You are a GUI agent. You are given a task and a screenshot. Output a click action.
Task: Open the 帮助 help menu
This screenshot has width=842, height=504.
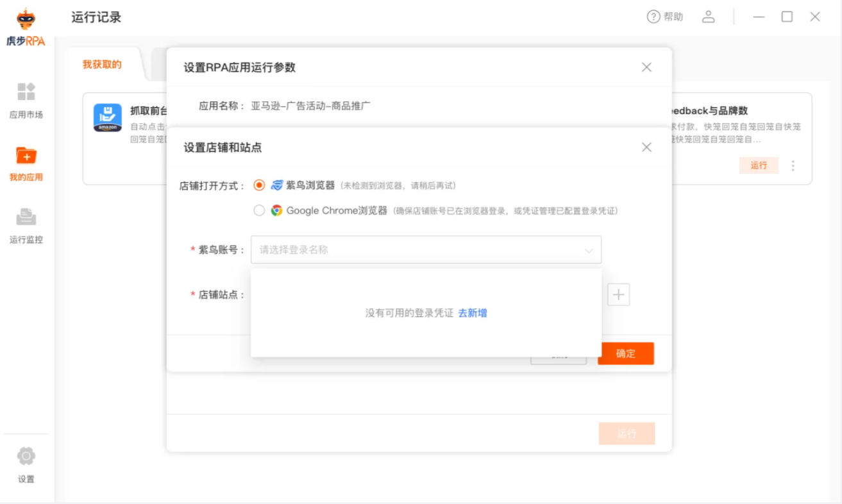pos(665,17)
